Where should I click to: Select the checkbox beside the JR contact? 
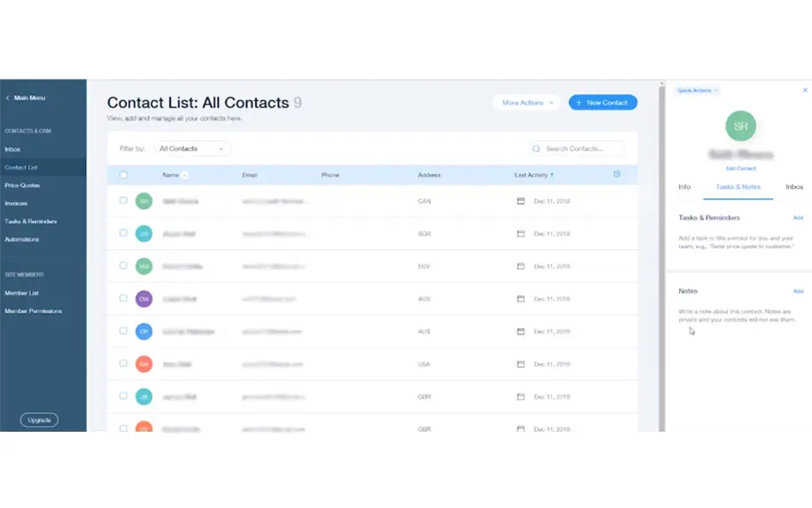click(x=123, y=396)
